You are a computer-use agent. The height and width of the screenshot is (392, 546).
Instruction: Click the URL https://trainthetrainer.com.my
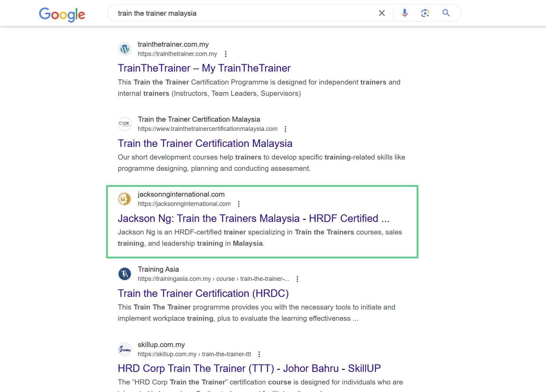[x=177, y=54]
